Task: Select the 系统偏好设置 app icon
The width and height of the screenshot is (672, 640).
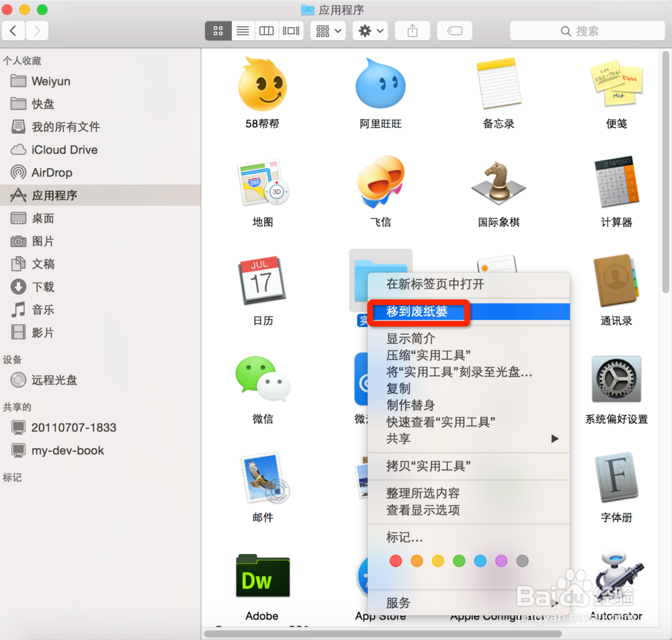Action: point(616,379)
